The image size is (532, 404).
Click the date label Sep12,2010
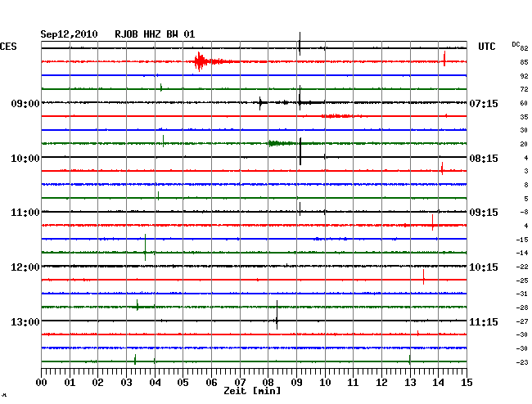point(69,34)
